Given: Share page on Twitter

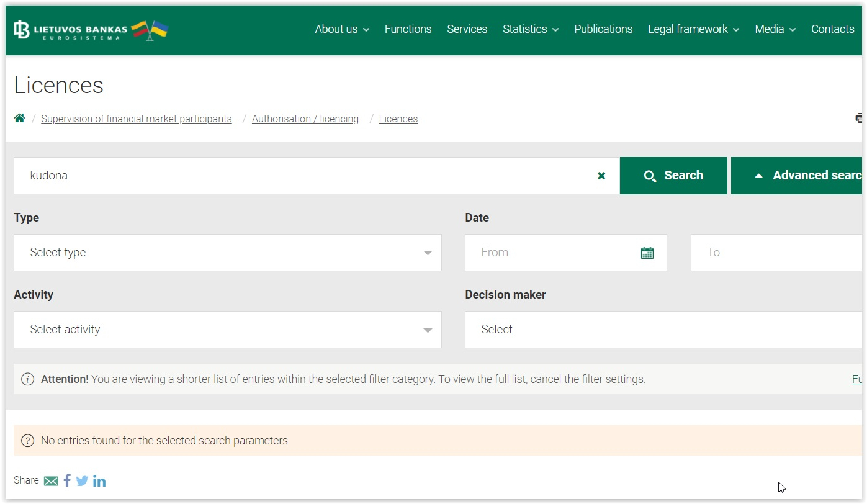Looking at the screenshot, I should 82,481.
